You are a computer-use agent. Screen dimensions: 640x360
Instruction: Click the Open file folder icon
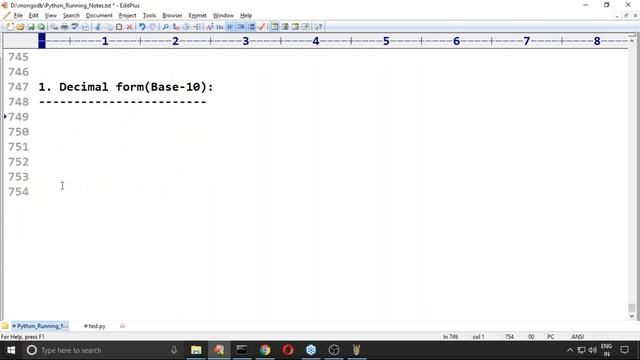[20, 27]
